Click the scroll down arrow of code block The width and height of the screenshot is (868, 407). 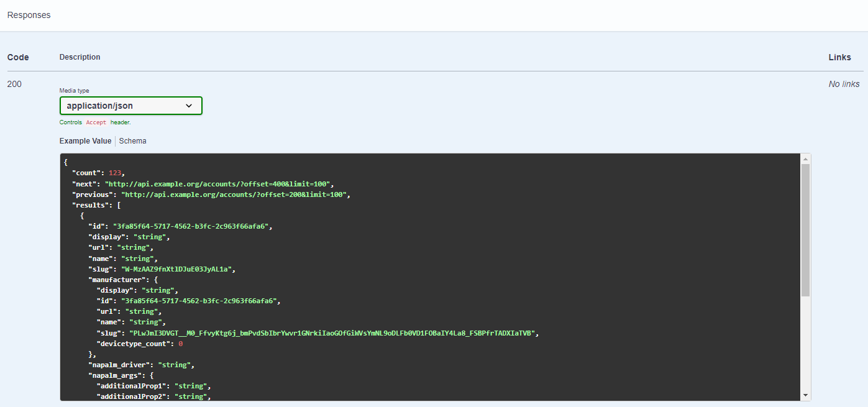pyautogui.click(x=805, y=395)
